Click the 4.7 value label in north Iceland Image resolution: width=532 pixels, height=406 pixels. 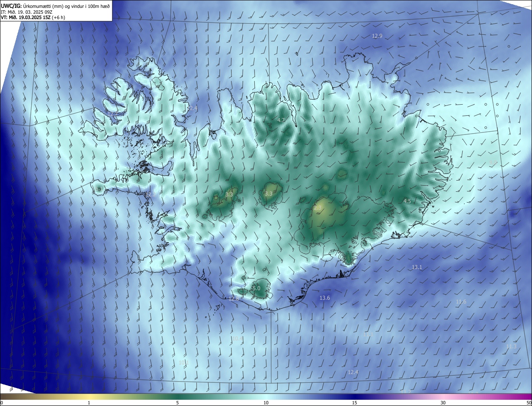(281, 120)
